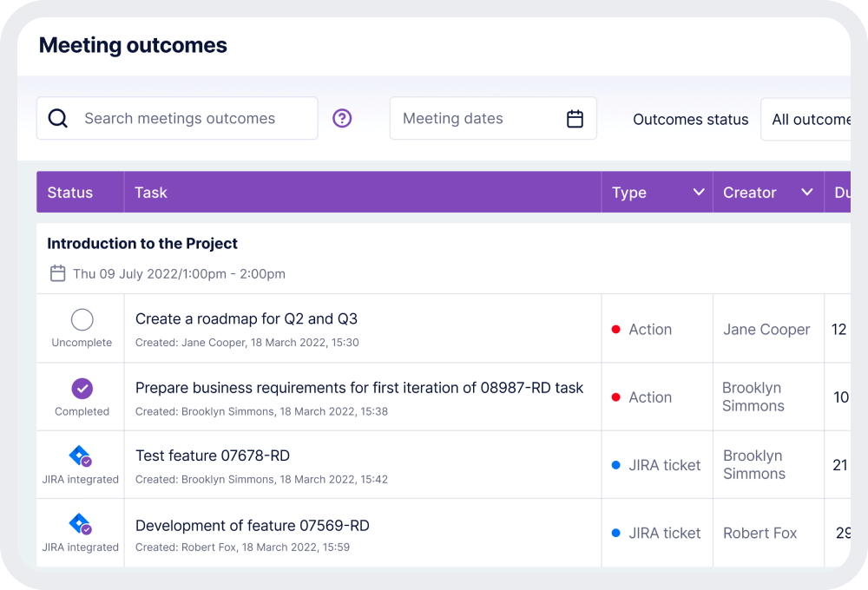Click red Action dot in Create a roadmap row
Viewport: 868px width, 590px height.
pos(616,330)
